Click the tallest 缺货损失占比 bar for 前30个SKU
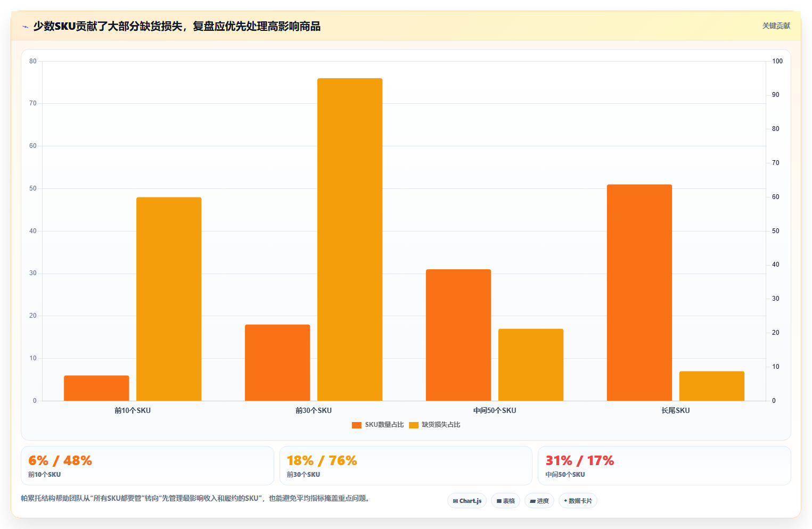812x529 pixels. [350, 239]
